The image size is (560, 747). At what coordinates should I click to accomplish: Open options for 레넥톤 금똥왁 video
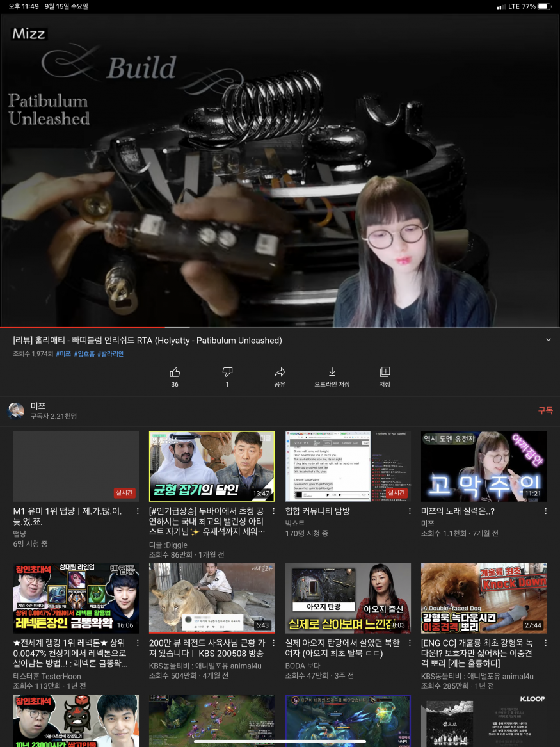tap(138, 643)
